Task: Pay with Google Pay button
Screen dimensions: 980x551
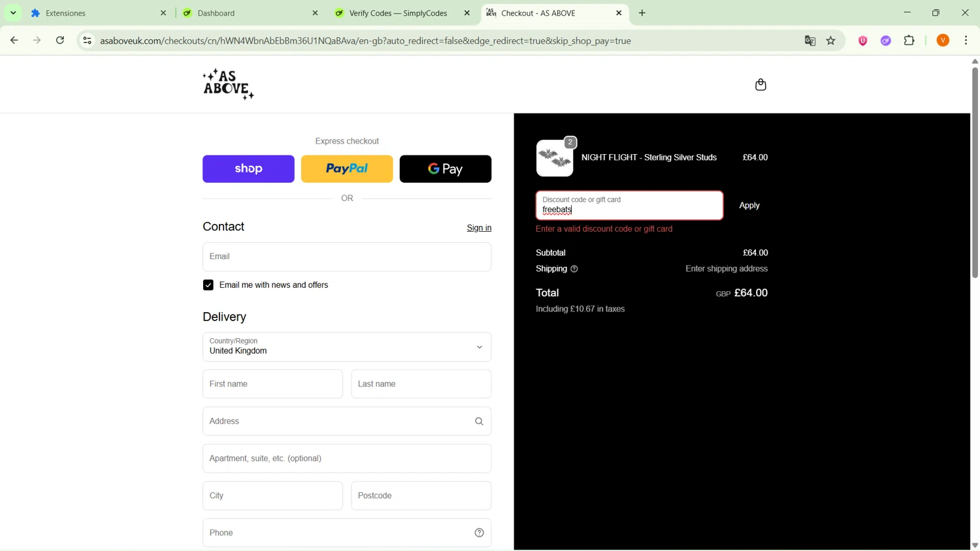Action: tap(446, 169)
